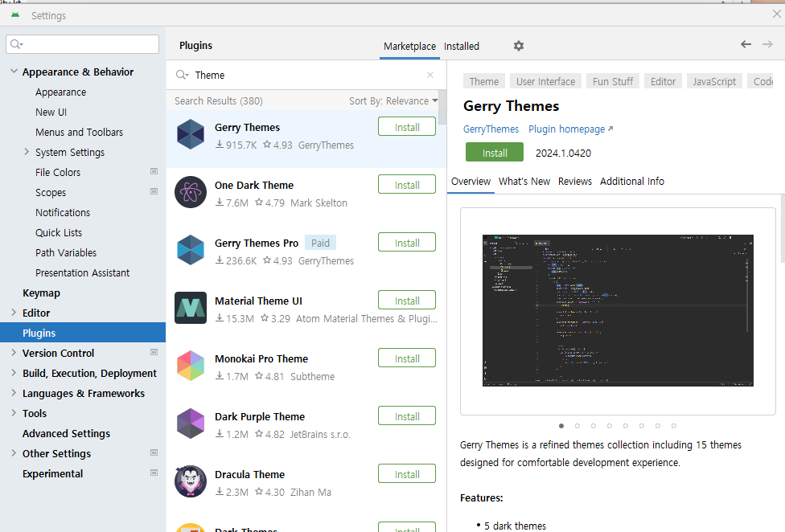
Task: Click the settings search magnifier icon
Action: pos(17,44)
